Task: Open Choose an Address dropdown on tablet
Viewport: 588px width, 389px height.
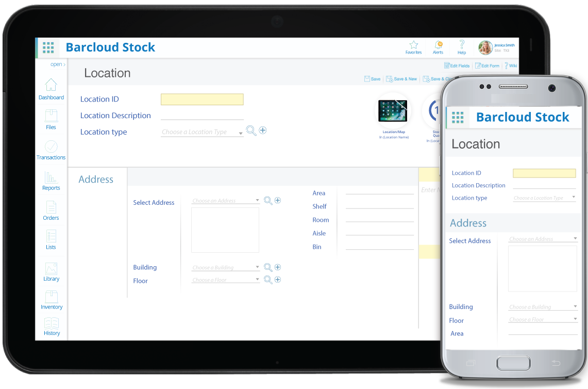Action: point(226,201)
